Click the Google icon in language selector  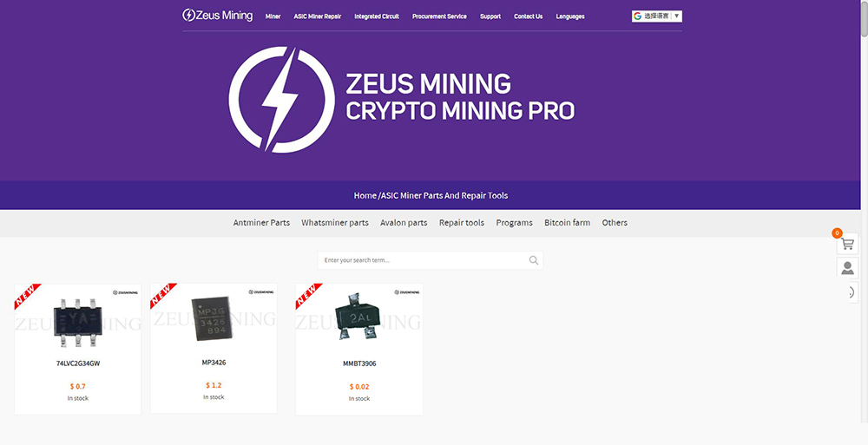coord(638,16)
